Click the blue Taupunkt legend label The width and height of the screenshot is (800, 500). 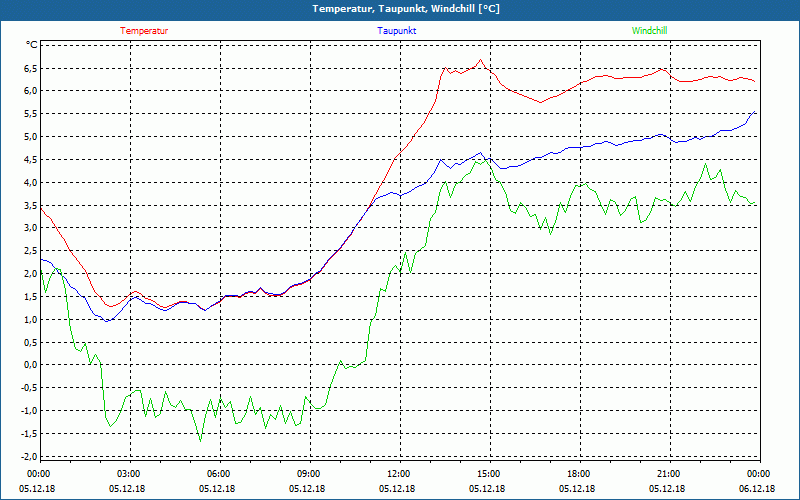pyautogui.click(x=396, y=31)
